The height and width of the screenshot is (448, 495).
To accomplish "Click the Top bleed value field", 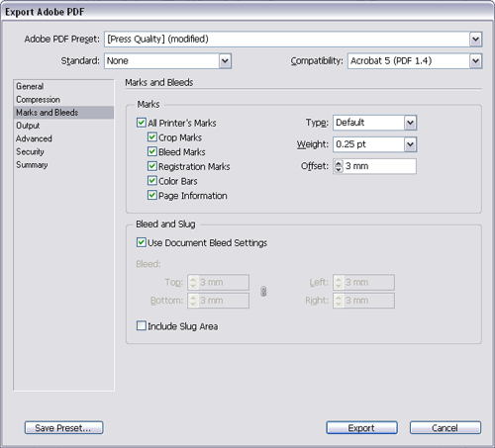I will click(x=224, y=283).
